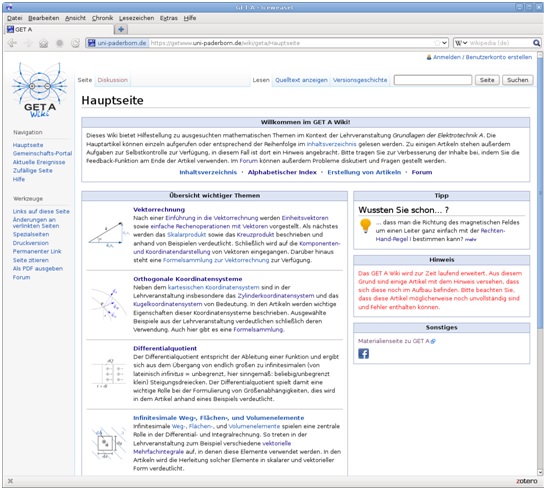The height and width of the screenshot is (489, 544).
Task: Open Zufällige Seite in the sidebar
Action: (x=33, y=170)
